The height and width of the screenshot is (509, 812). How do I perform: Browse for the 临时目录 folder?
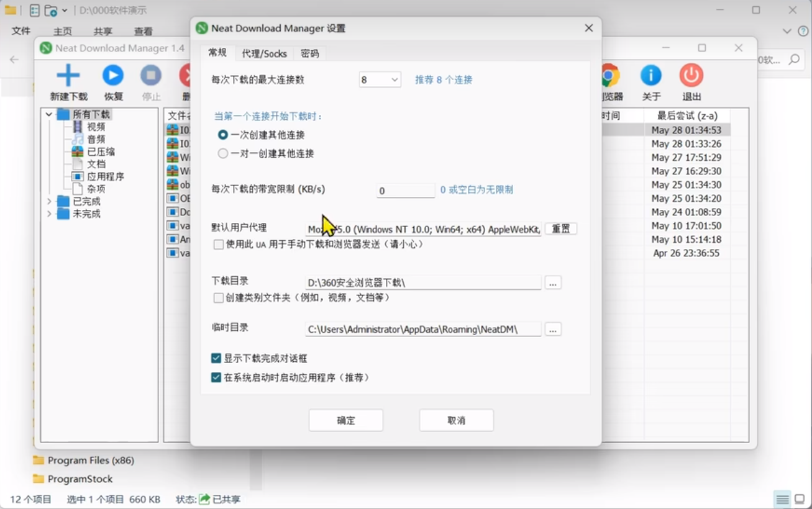point(553,329)
